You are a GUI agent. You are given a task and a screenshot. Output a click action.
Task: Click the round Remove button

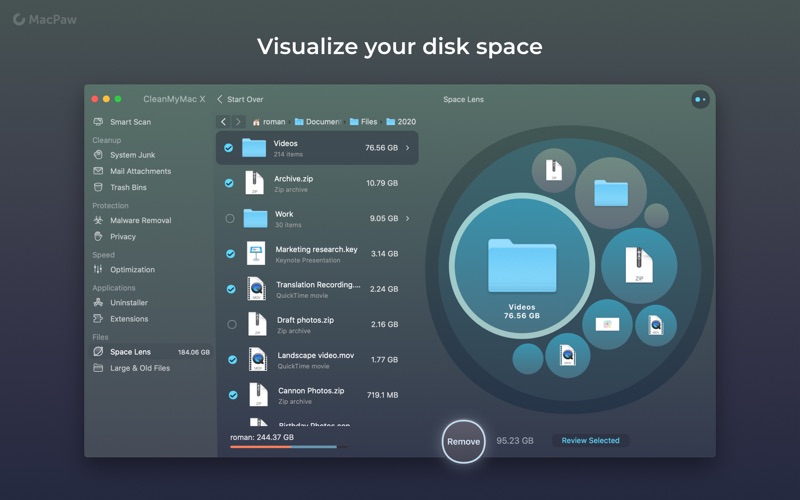463,441
